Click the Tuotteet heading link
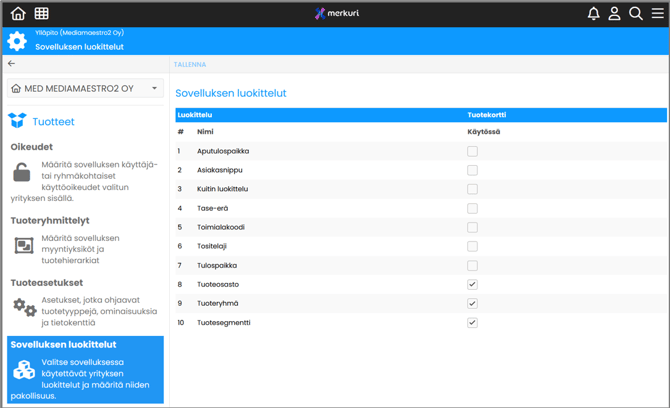The height and width of the screenshot is (408, 670). point(53,121)
